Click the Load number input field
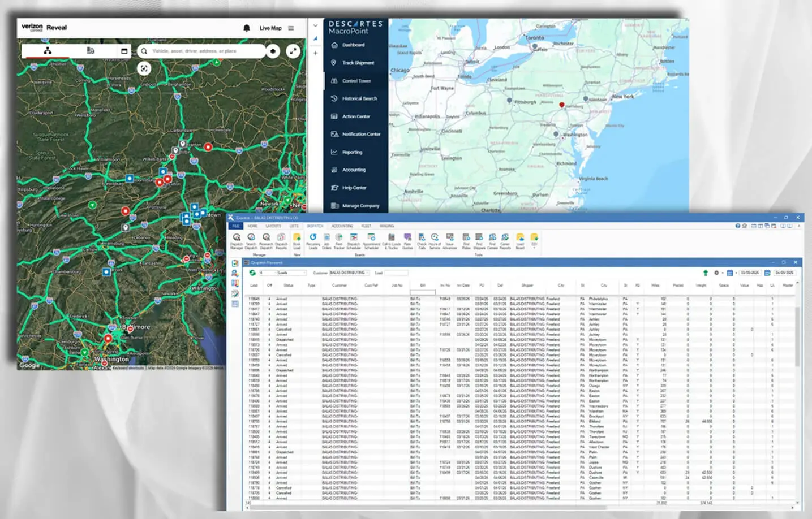Image resolution: width=812 pixels, height=519 pixels. [x=396, y=273]
